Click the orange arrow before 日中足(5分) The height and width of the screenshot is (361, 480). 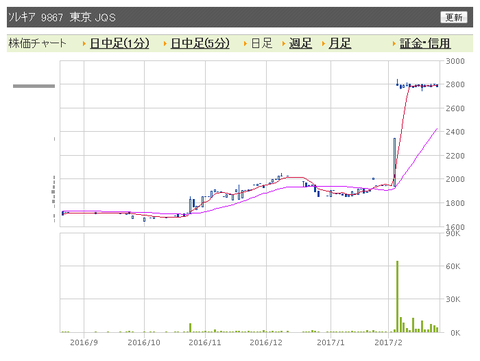coord(165,44)
